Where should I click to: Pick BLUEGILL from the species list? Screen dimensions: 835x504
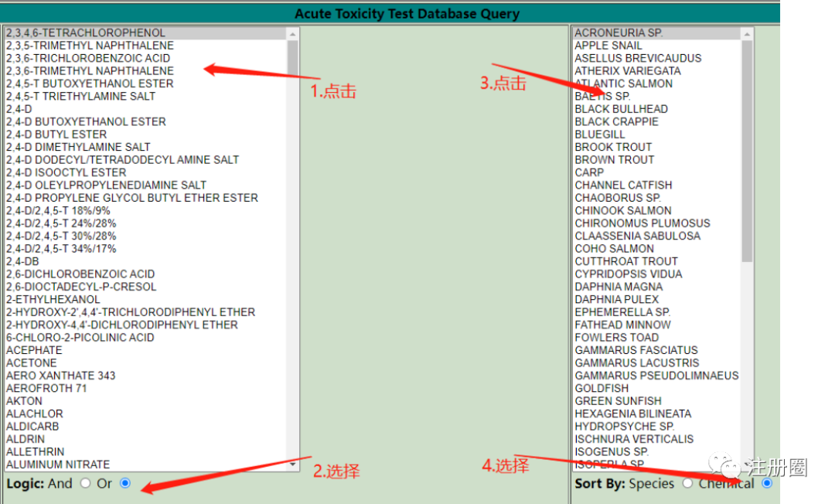[656, 135]
